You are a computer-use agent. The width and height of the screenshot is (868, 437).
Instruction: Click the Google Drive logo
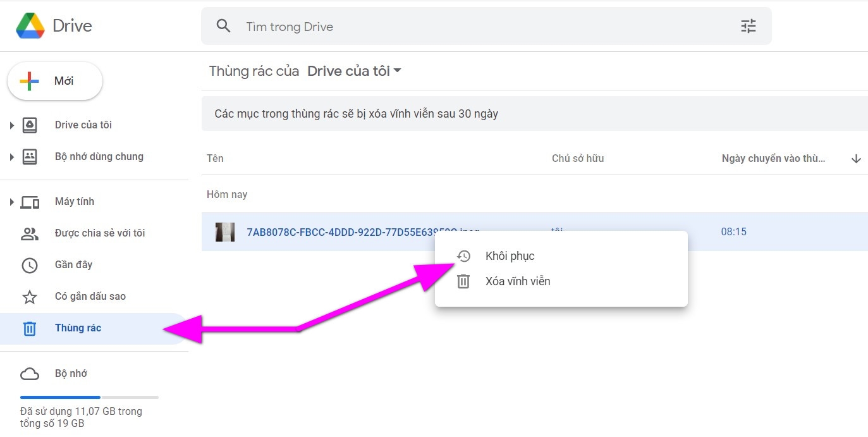(x=28, y=25)
